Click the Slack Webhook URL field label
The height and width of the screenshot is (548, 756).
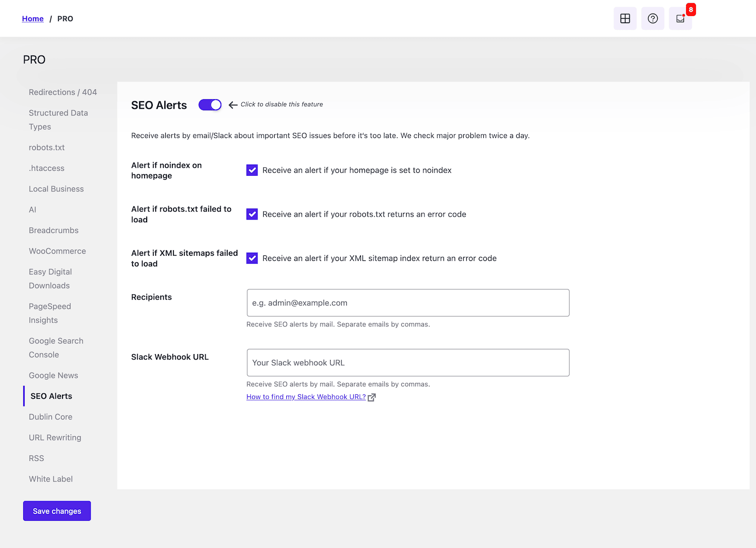click(170, 357)
